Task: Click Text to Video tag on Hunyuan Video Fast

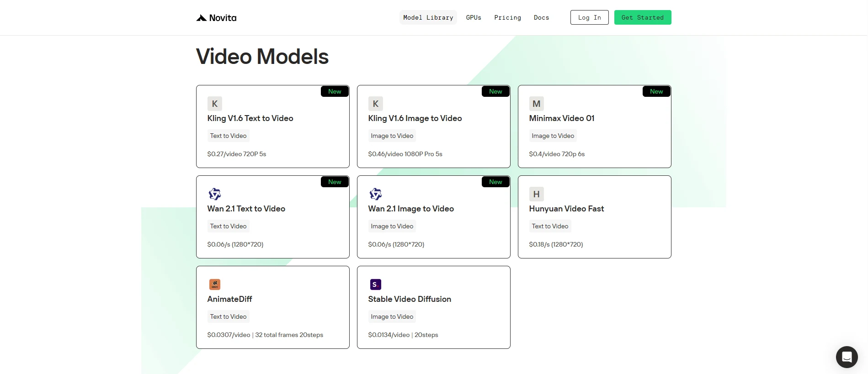Action: point(550,226)
